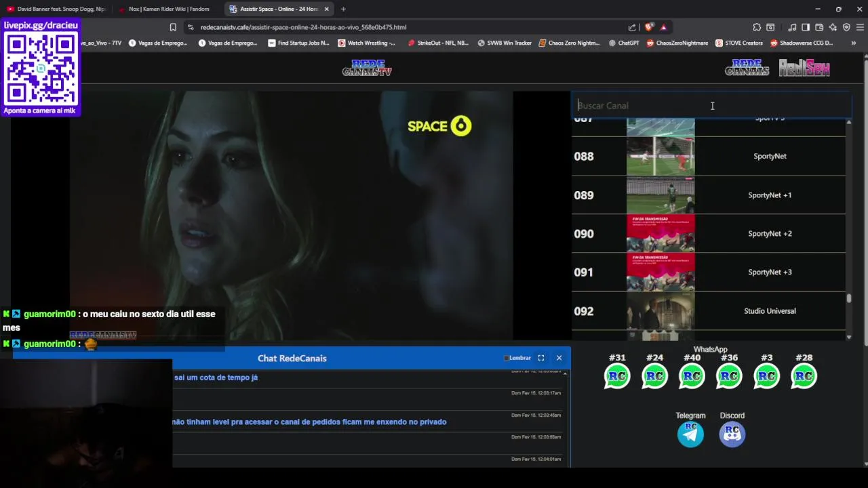
Task: Click the RedeCanaisTV center logo
Action: (367, 68)
